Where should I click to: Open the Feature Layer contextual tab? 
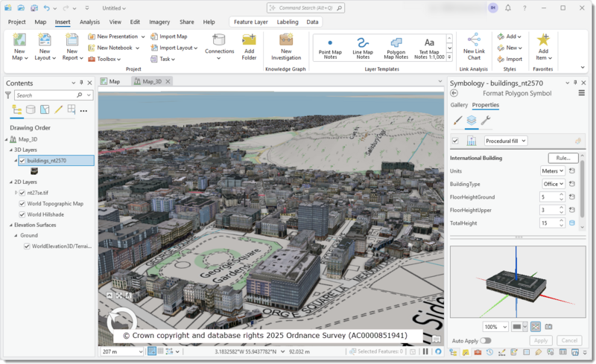tap(251, 22)
